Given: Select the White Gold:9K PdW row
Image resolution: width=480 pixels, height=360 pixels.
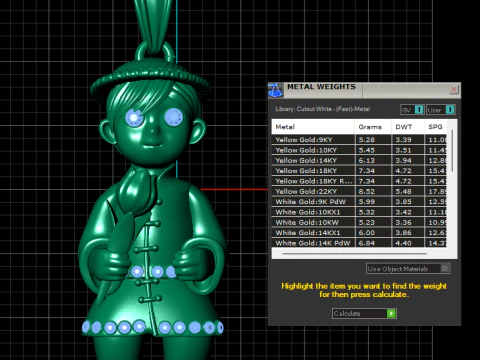Looking at the screenshot, I should (359, 202).
